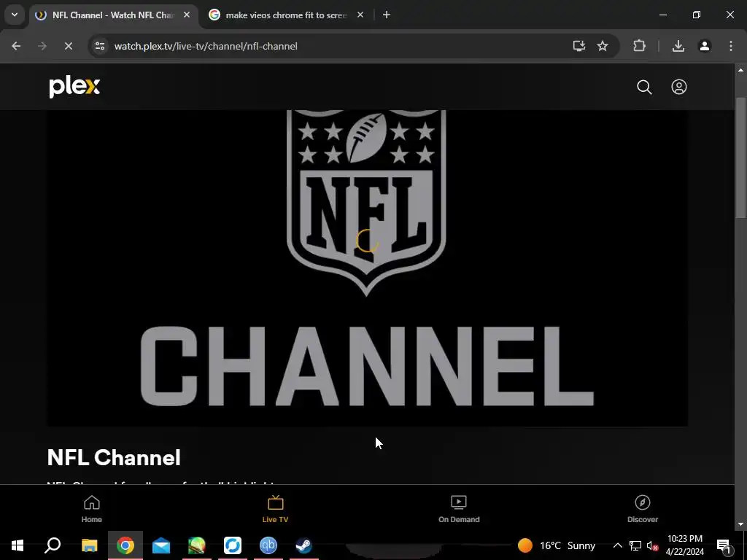Click the NFL Channel video player
This screenshot has width=747, height=560.
tap(367, 268)
